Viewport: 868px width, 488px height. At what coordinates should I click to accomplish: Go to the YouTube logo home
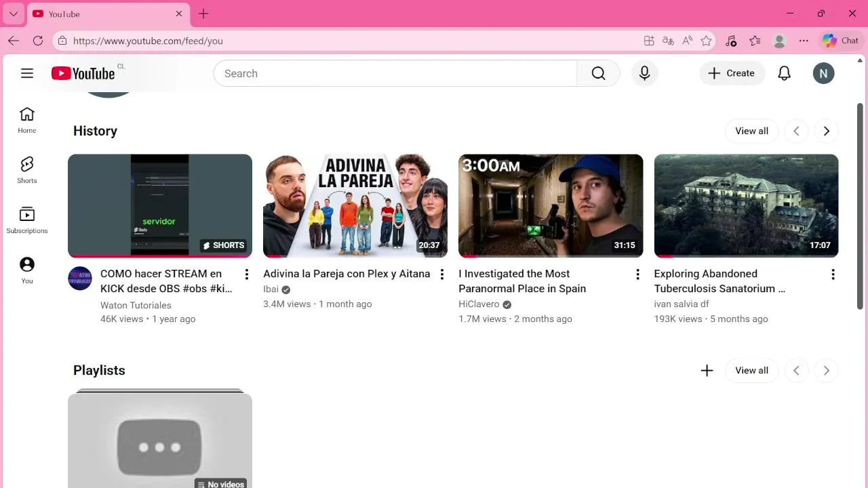(x=83, y=73)
